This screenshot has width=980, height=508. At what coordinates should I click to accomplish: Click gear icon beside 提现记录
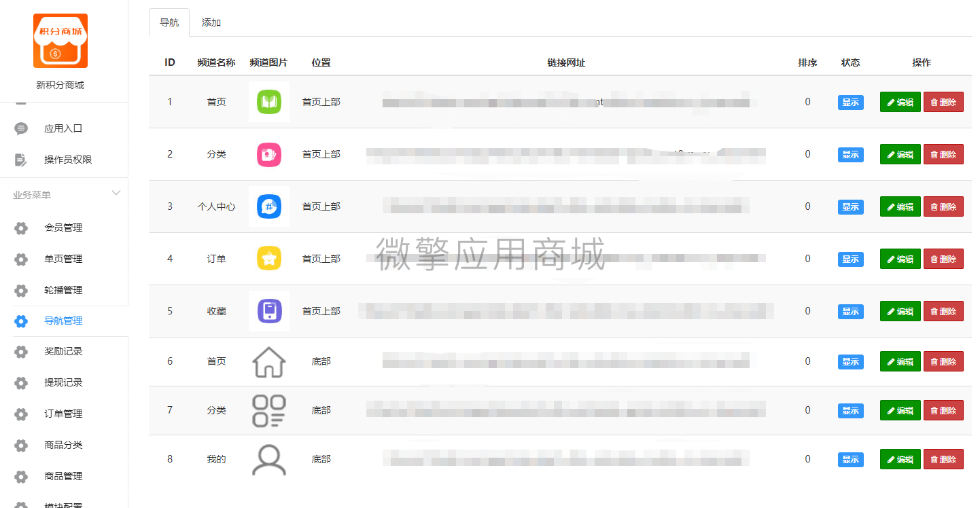pos(21,383)
